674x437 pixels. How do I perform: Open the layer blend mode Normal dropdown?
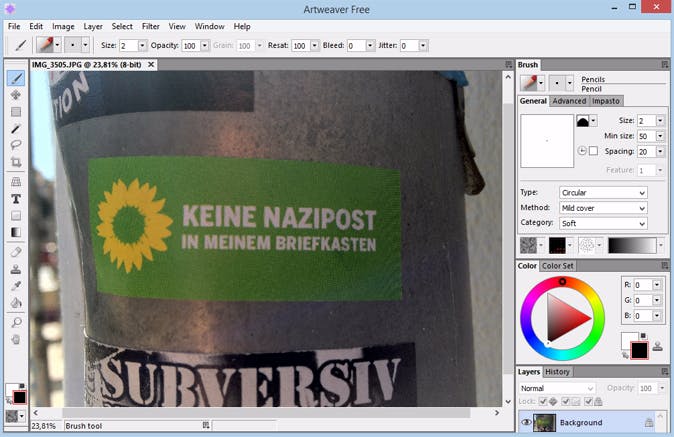(557, 388)
